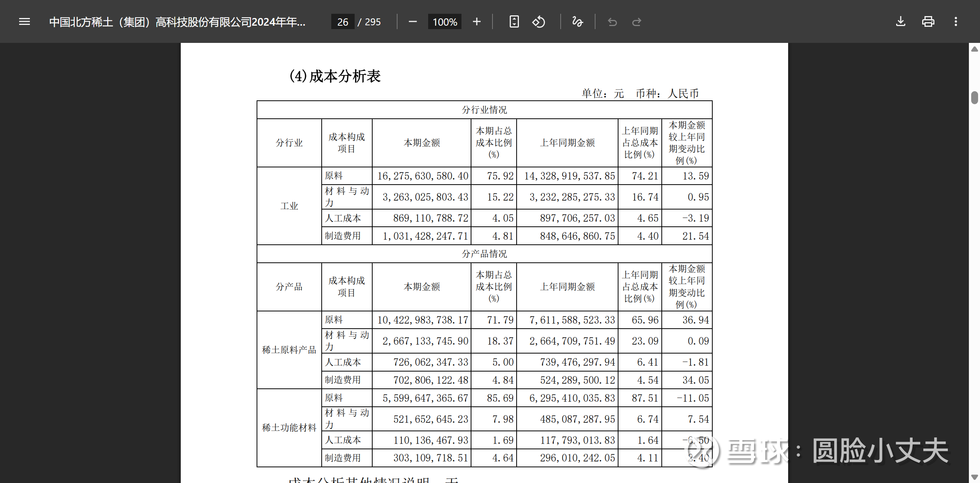Screen dimensions: 980x483
Task: Click the document title in the toolbar
Action: 177,22
